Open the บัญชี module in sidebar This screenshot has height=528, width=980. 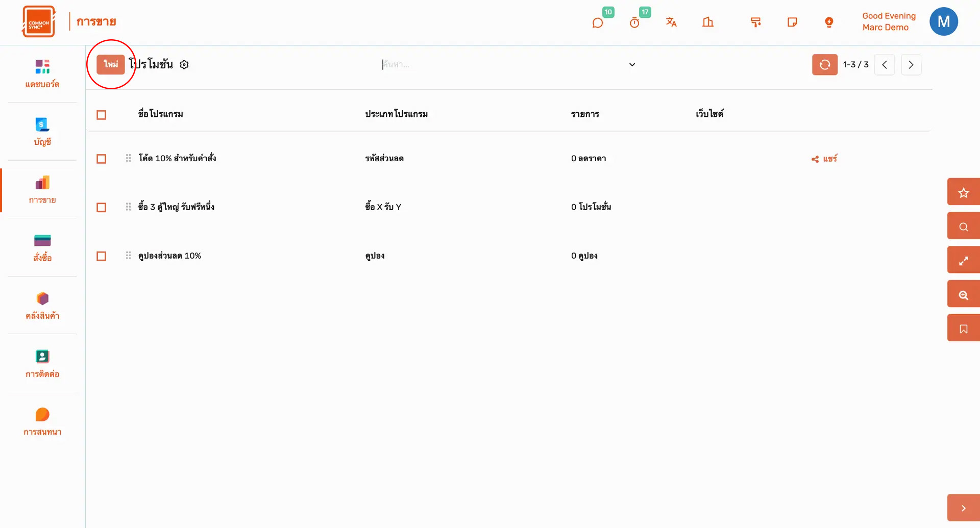tap(42, 132)
